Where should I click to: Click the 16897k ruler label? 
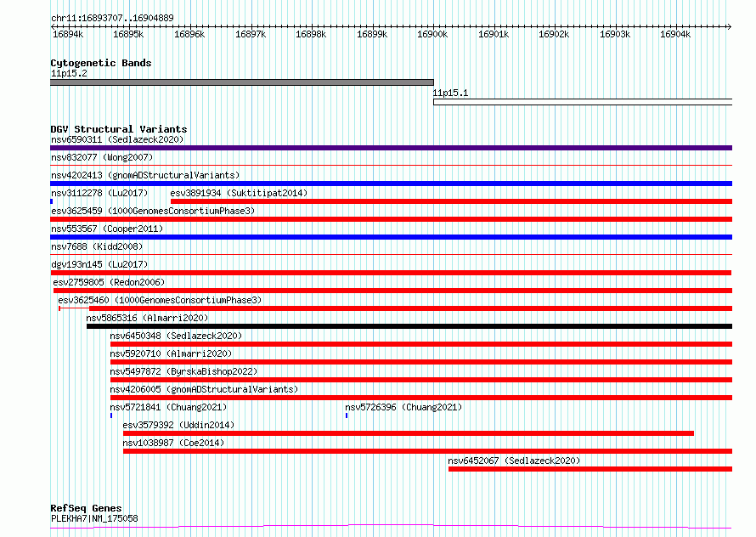(x=251, y=34)
